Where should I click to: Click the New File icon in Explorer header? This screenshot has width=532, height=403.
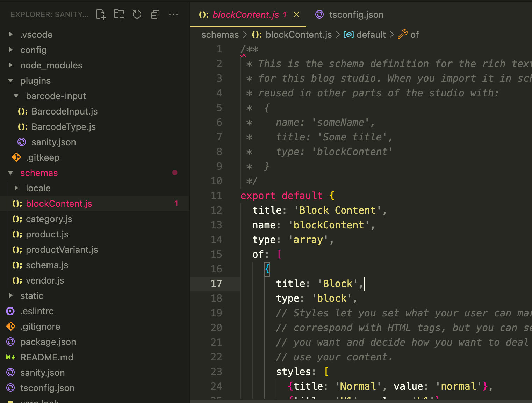coord(101,14)
